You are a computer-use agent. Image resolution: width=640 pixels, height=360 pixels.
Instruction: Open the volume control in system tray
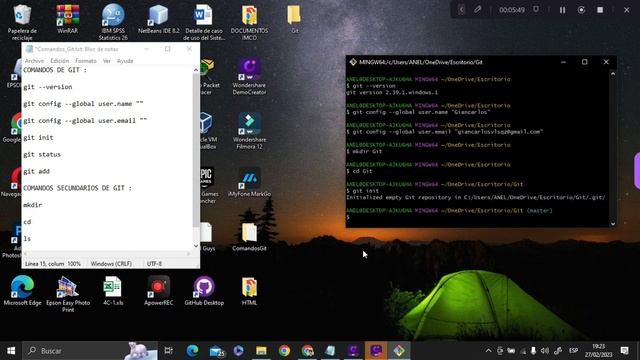[x=544, y=351]
